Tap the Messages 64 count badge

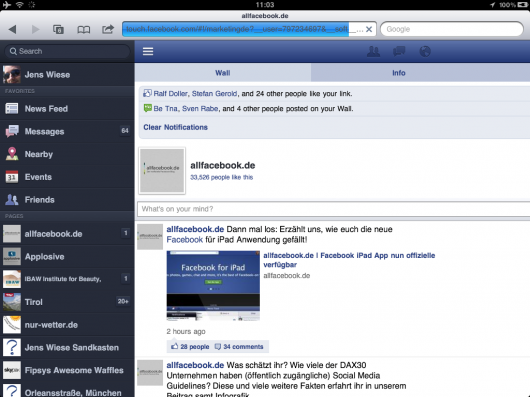[x=125, y=131]
